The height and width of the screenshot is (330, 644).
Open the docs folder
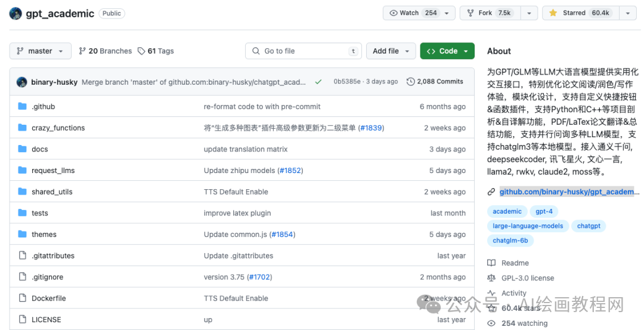pyautogui.click(x=40, y=149)
